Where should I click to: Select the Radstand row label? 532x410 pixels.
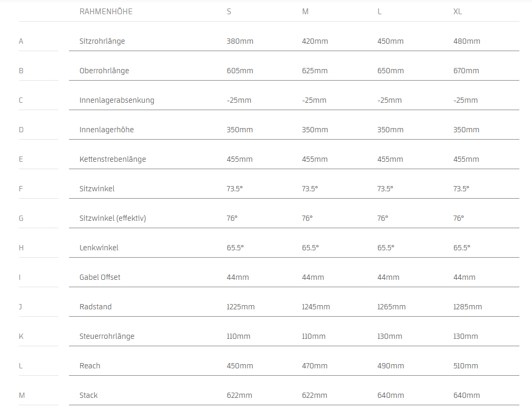tap(95, 307)
